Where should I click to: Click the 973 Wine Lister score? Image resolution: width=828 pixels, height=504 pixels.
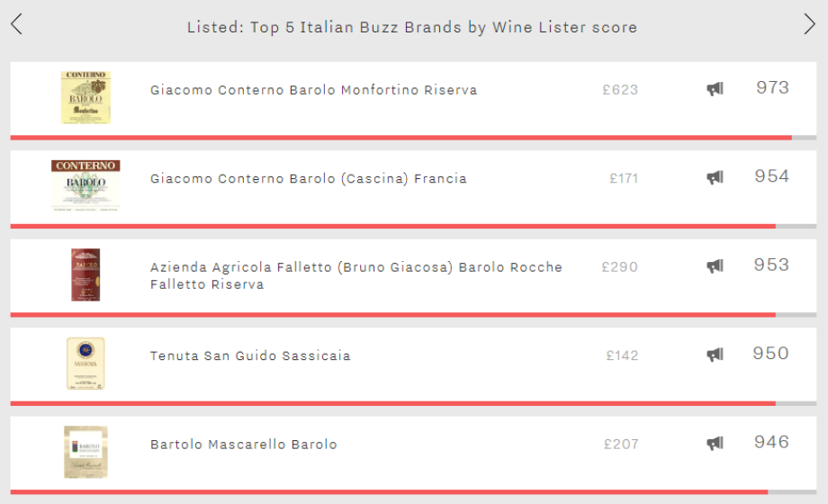(772, 87)
